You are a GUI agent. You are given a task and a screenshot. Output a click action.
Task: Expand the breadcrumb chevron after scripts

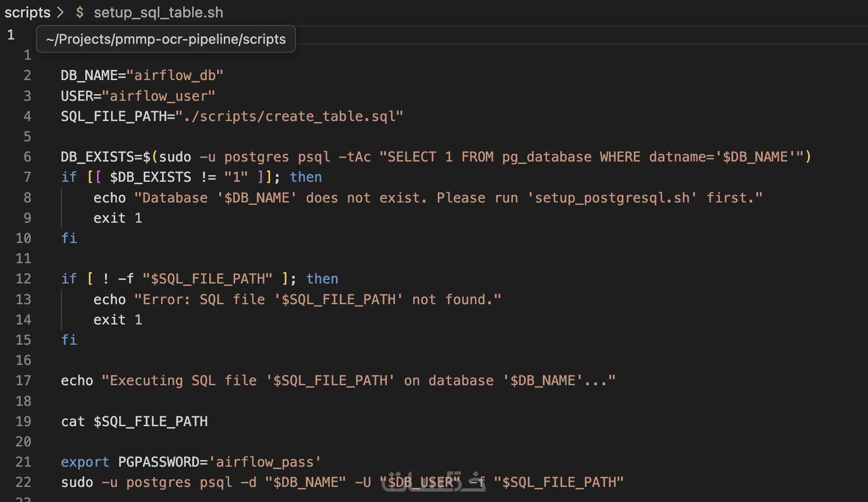click(60, 12)
